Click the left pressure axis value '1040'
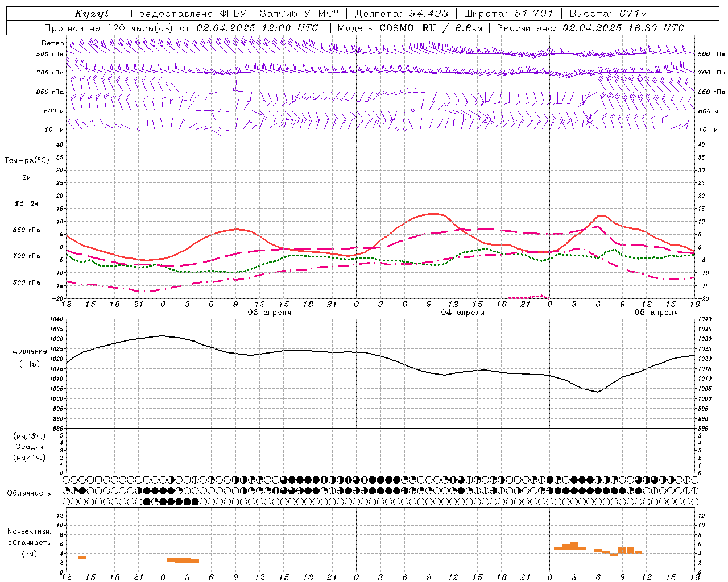Viewport: 728px width, 582px height. click(57, 319)
